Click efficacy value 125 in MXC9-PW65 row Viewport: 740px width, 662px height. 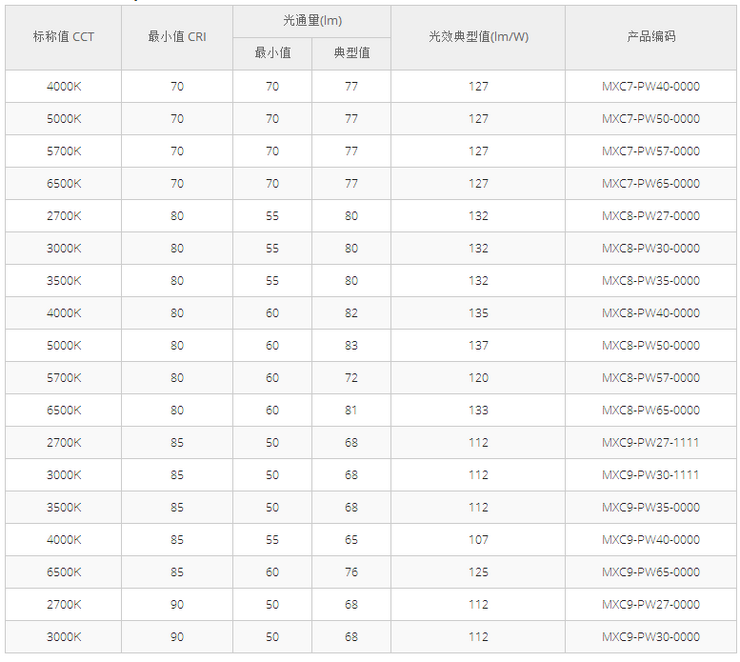(478, 572)
